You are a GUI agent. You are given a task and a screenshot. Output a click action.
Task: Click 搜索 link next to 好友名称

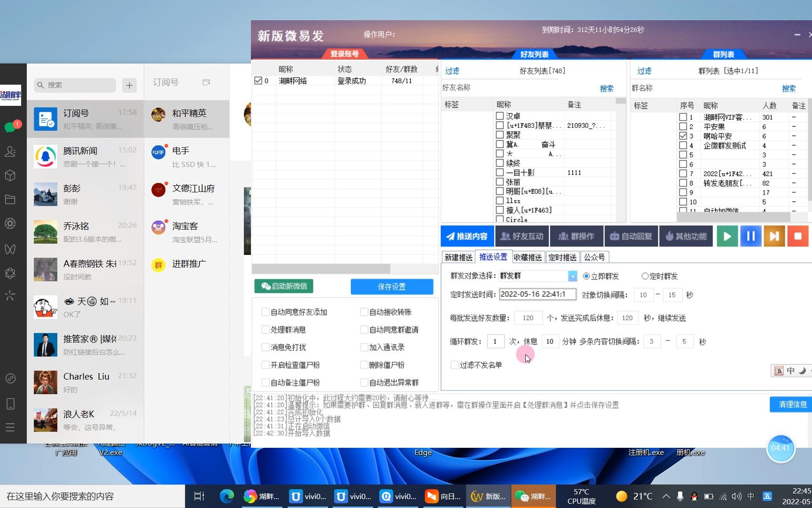(x=606, y=88)
